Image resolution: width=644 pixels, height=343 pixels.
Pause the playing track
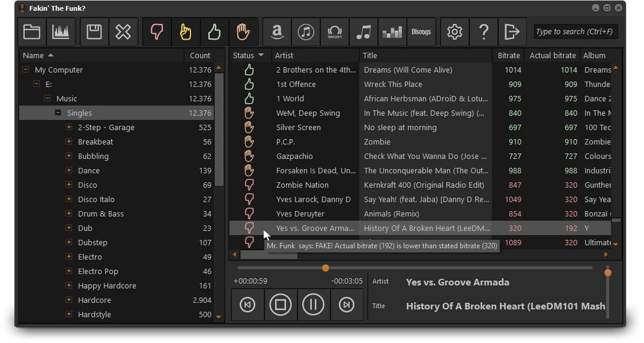pyautogui.click(x=313, y=305)
